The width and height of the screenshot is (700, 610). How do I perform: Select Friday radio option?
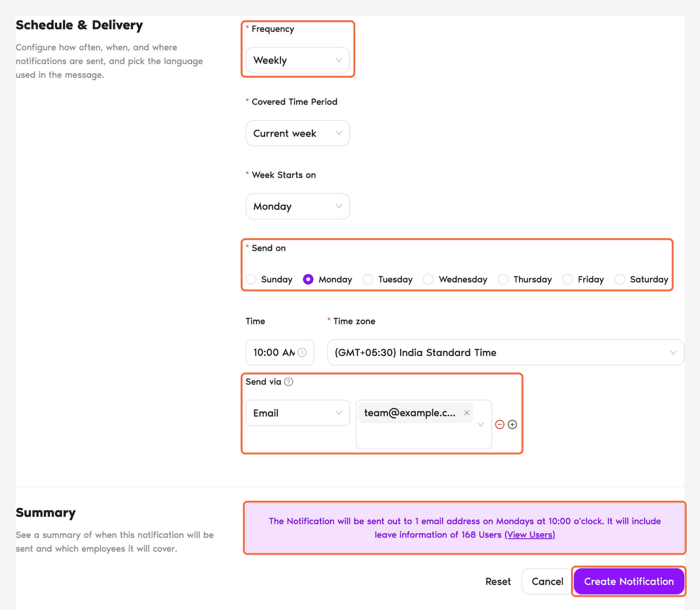(567, 280)
